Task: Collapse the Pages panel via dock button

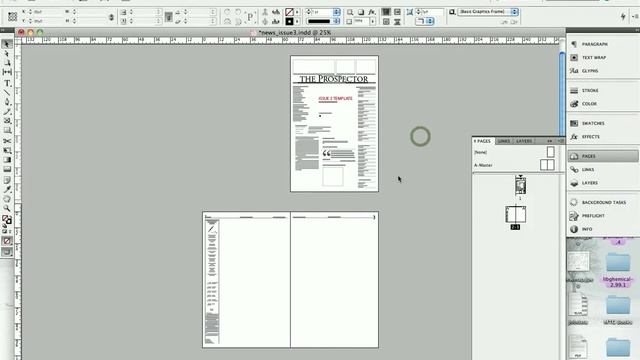Action: [603, 156]
